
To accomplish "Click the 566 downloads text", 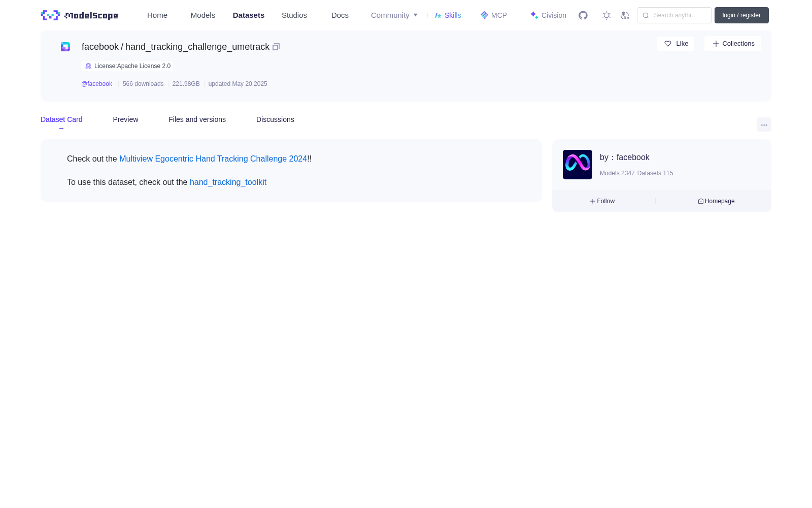I will click(143, 84).
